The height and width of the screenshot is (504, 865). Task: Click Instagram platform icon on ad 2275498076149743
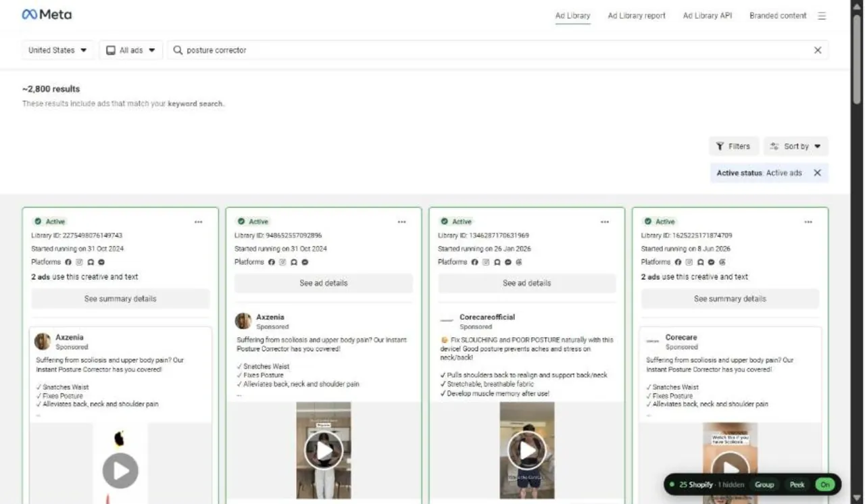click(x=79, y=262)
